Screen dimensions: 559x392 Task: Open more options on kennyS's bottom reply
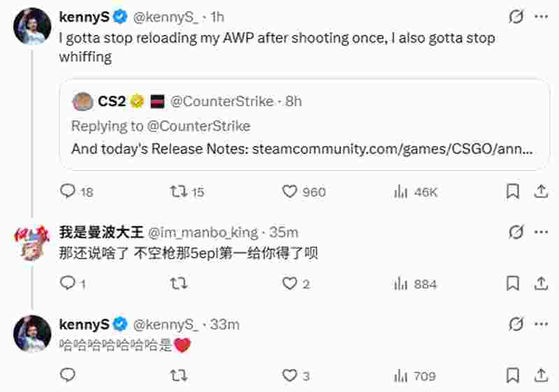[x=540, y=324]
